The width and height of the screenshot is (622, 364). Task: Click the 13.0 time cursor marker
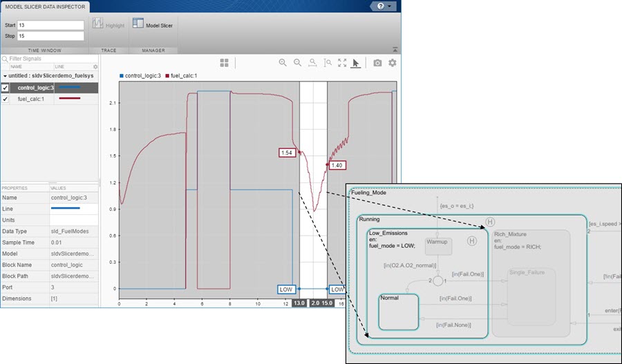tap(299, 303)
